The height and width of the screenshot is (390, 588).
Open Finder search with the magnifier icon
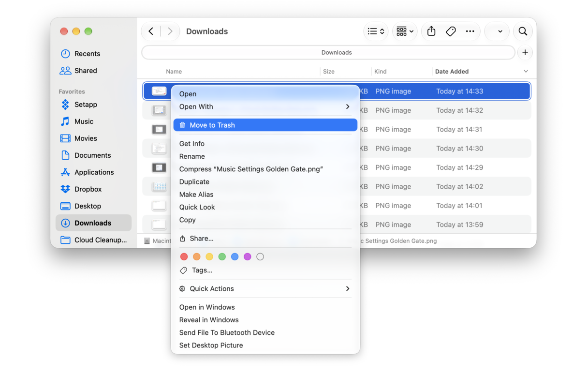[x=523, y=31]
